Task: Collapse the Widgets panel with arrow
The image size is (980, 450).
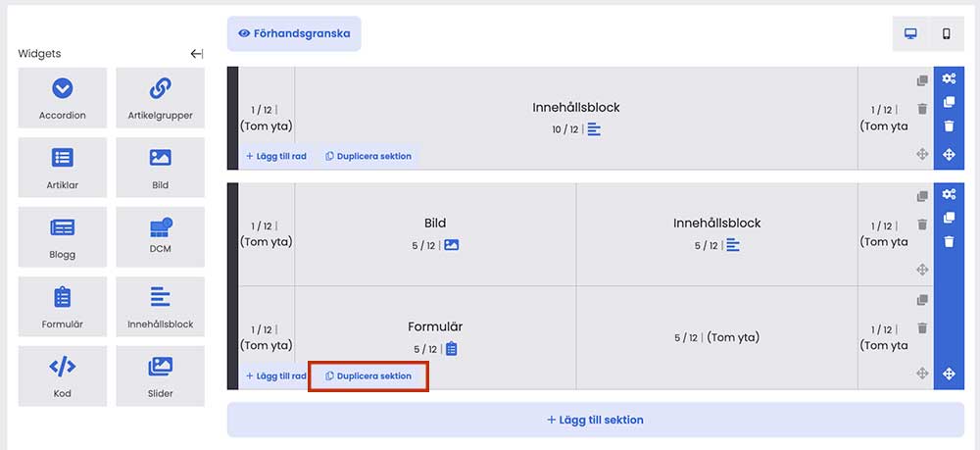Action: [197, 54]
